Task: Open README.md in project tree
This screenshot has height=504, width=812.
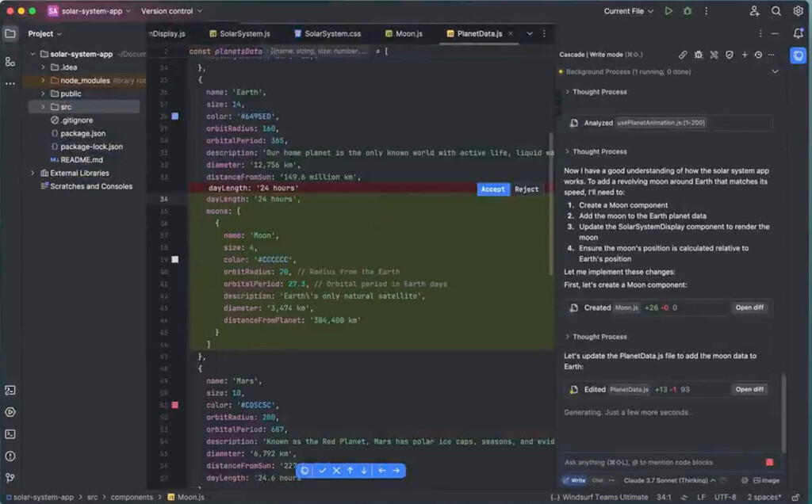Action: [x=76, y=160]
